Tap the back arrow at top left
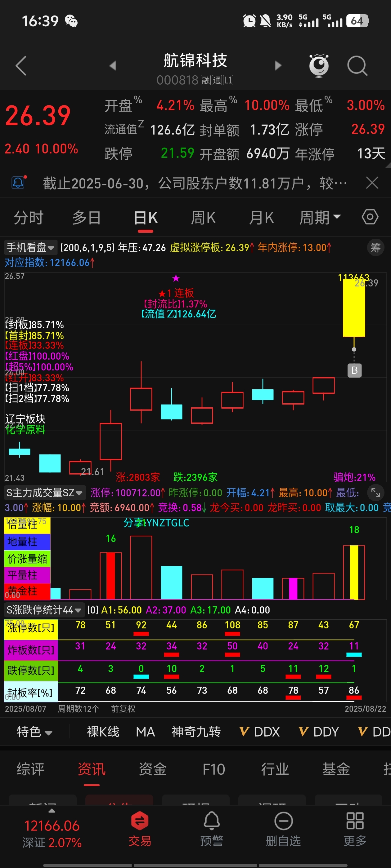This screenshot has width=391, height=868. (21, 65)
